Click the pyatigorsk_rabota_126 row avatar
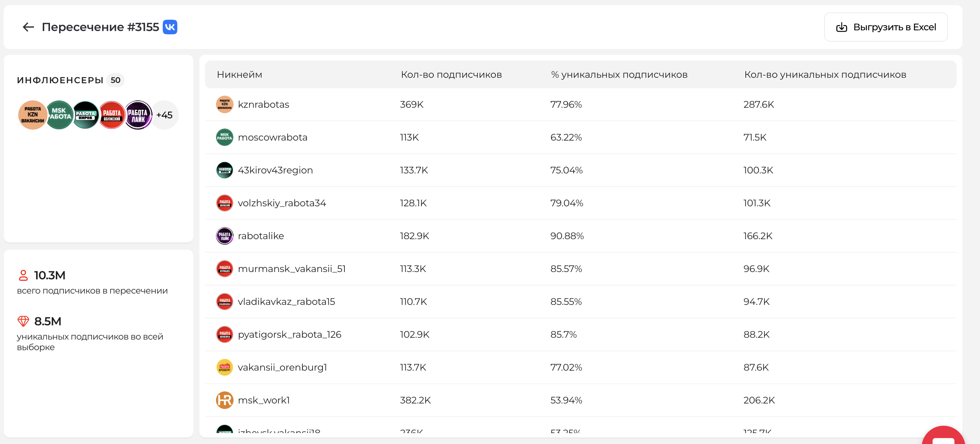The height and width of the screenshot is (444, 980). point(224,334)
